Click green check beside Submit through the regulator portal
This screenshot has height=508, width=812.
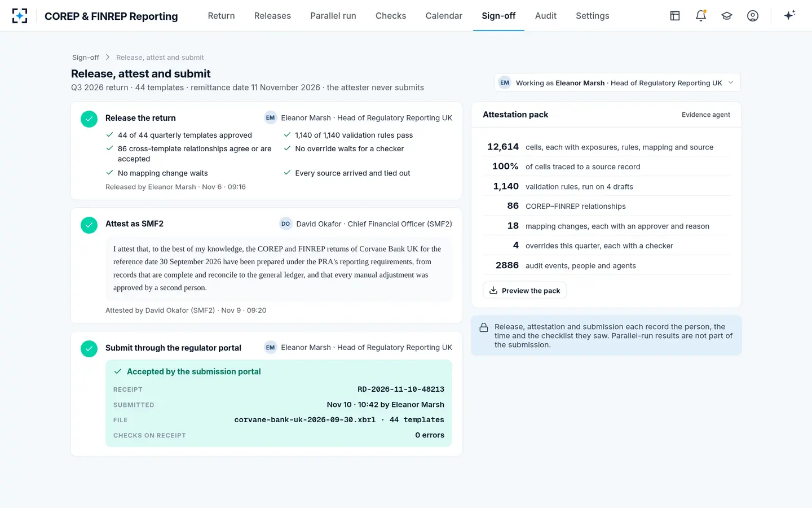pos(89,349)
